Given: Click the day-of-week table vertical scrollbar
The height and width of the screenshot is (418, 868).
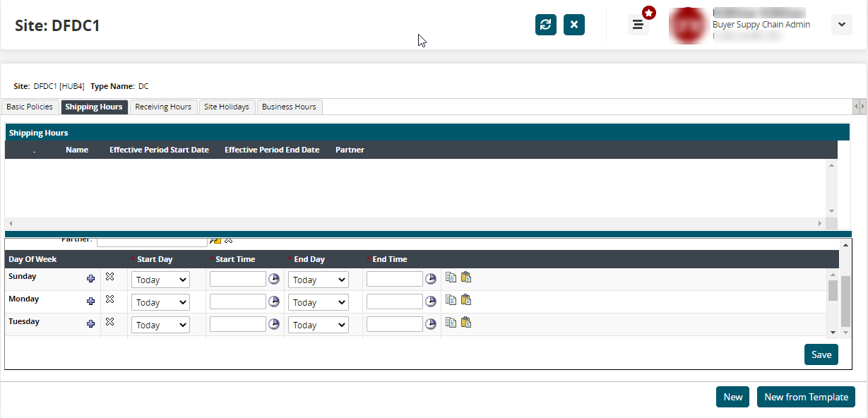Looking at the screenshot, I should (x=833, y=290).
